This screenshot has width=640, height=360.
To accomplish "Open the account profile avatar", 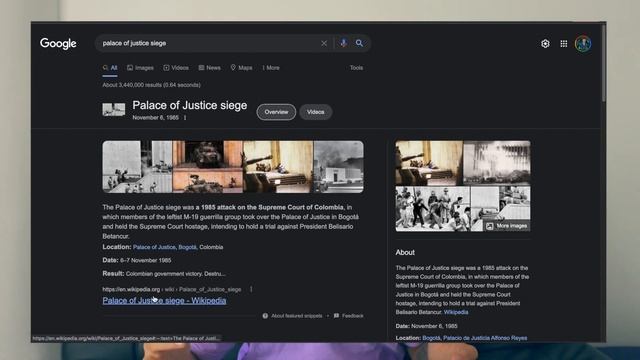I will (583, 44).
